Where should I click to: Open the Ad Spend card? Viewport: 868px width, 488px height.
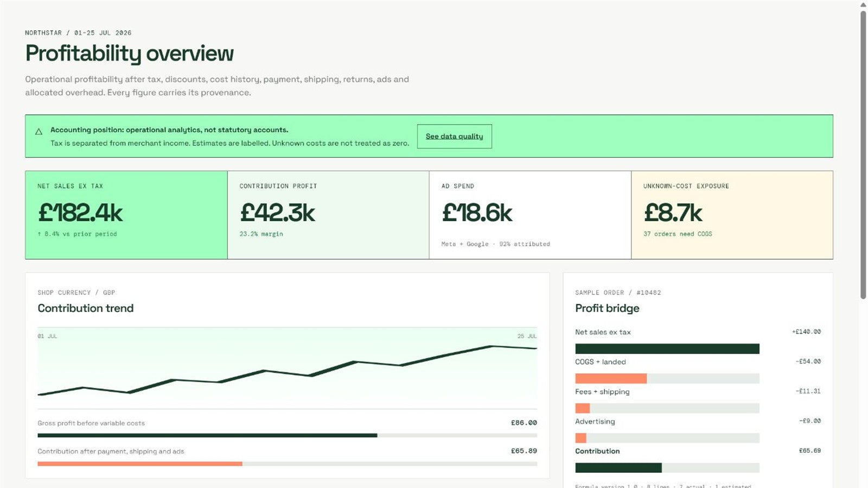coord(530,215)
